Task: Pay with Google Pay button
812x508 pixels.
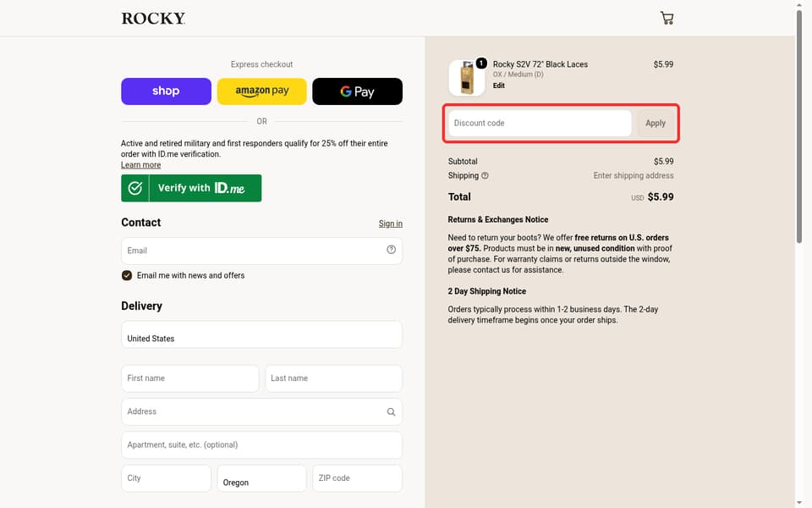Action: point(357,91)
